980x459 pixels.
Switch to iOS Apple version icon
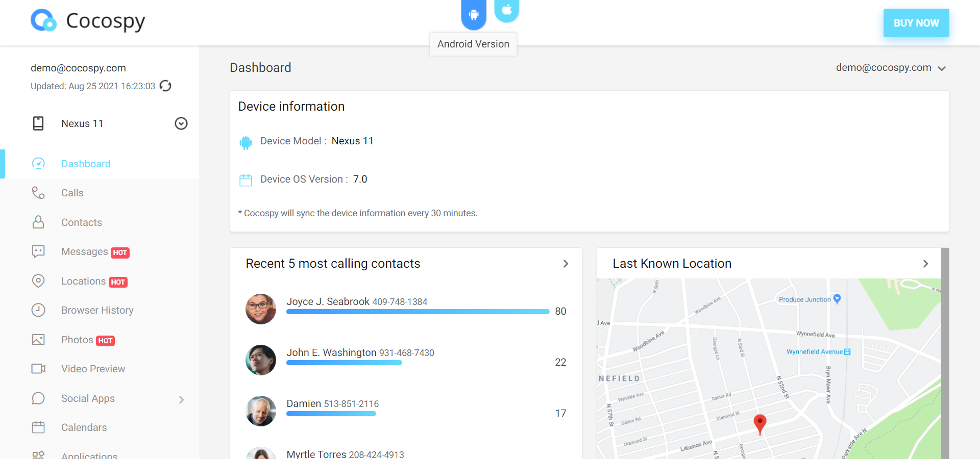(507, 10)
